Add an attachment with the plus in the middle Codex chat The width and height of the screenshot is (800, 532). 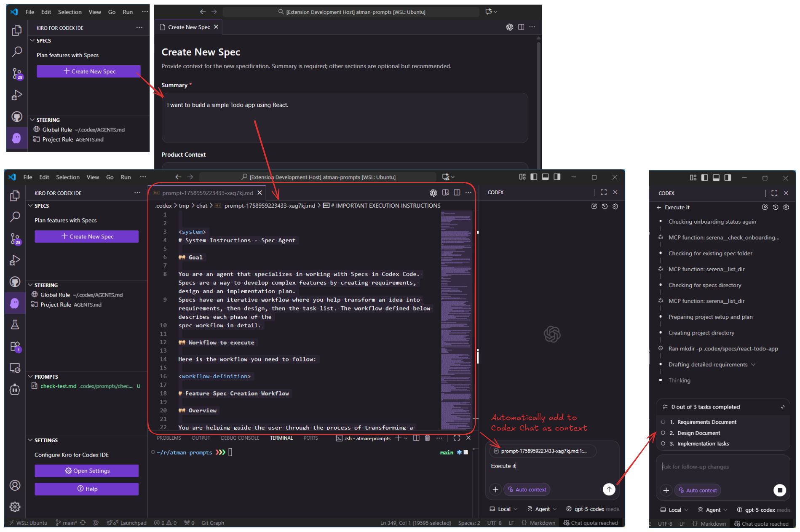495,489
